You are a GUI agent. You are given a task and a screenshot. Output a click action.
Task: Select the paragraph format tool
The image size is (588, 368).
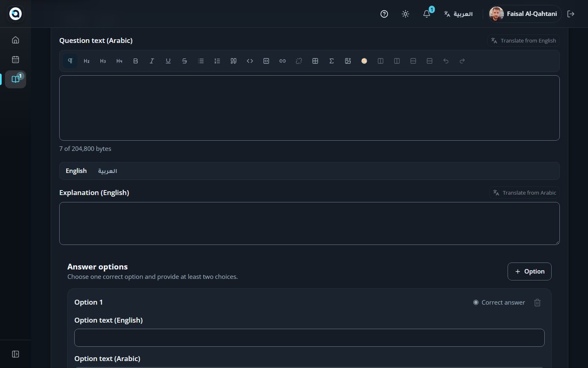click(70, 61)
